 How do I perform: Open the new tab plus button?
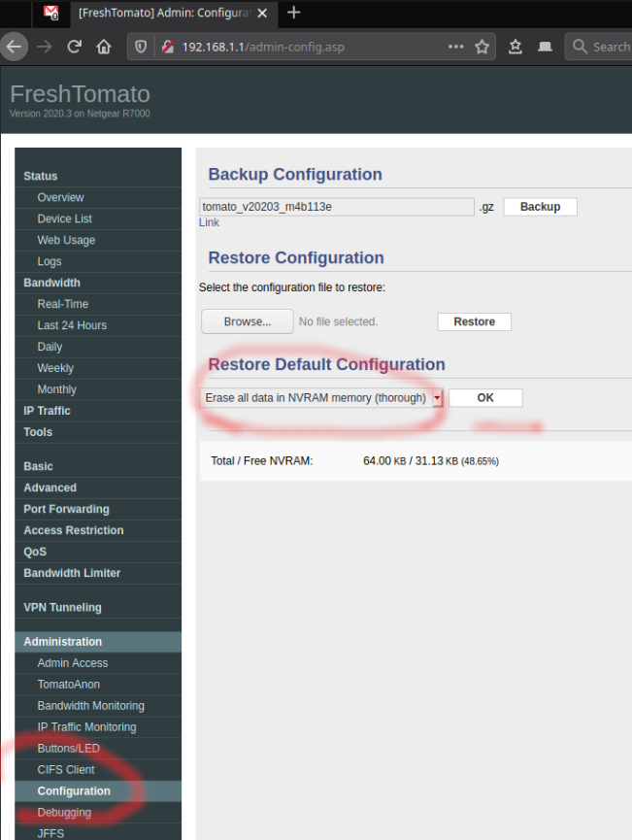tap(294, 13)
